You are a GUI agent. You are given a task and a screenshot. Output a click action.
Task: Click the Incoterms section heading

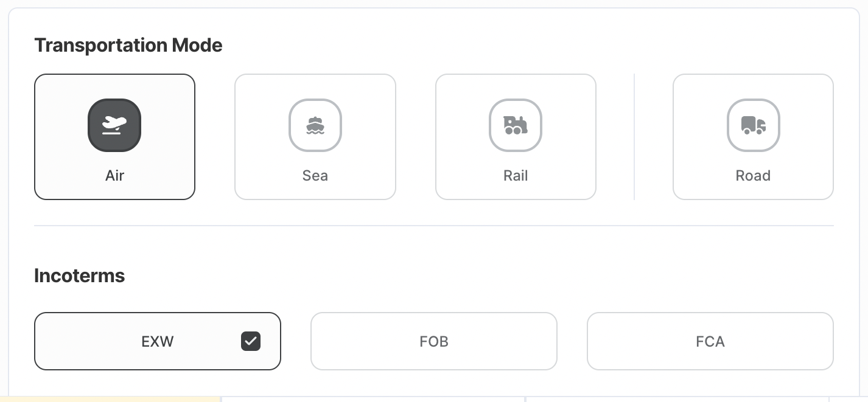[80, 276]
